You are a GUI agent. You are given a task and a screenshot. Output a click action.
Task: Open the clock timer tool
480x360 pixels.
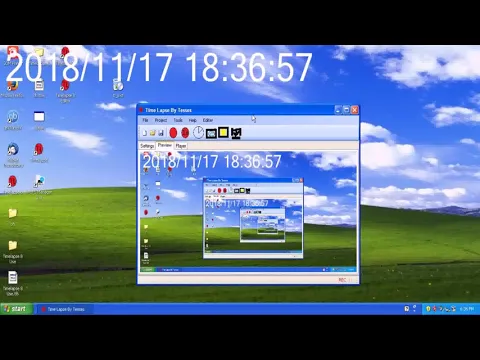198,132
